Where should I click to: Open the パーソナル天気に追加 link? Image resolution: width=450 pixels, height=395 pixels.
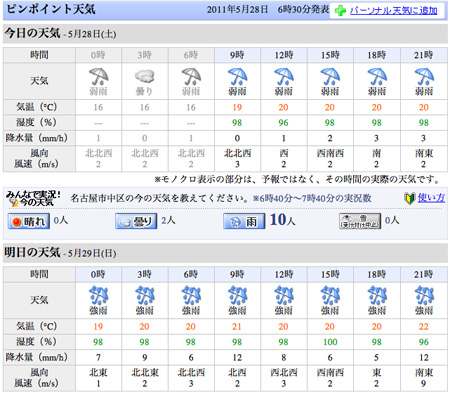point(393,11)
